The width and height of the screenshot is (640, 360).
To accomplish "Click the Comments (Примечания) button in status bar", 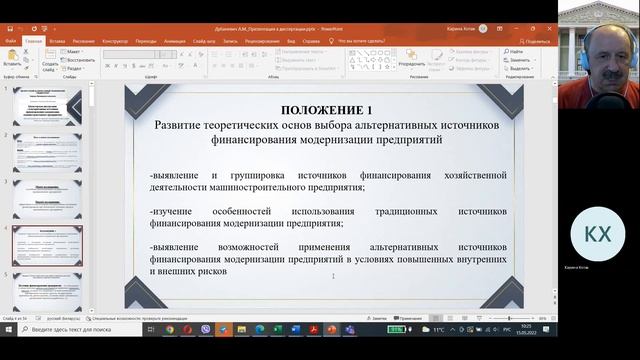I will click(407, 318).
